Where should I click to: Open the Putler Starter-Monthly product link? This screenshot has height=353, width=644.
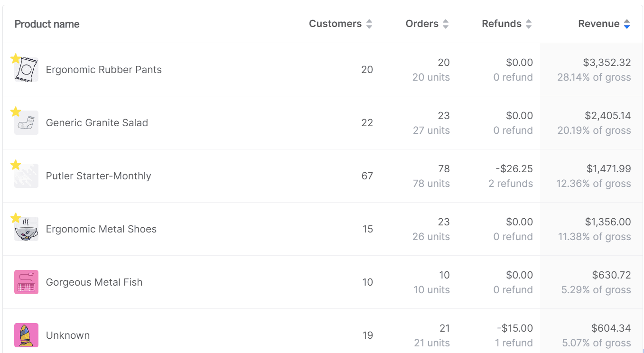pos(98,176)
